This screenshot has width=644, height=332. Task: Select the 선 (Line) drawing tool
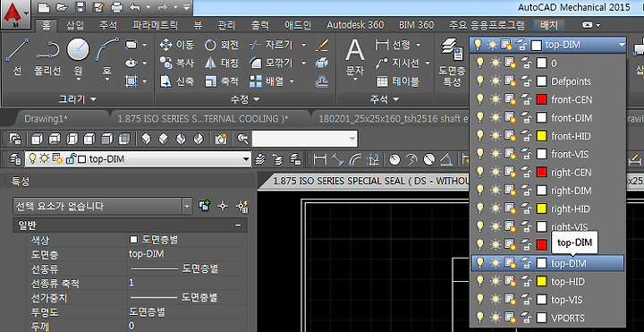pyautogui.click(x=17, y=56)
